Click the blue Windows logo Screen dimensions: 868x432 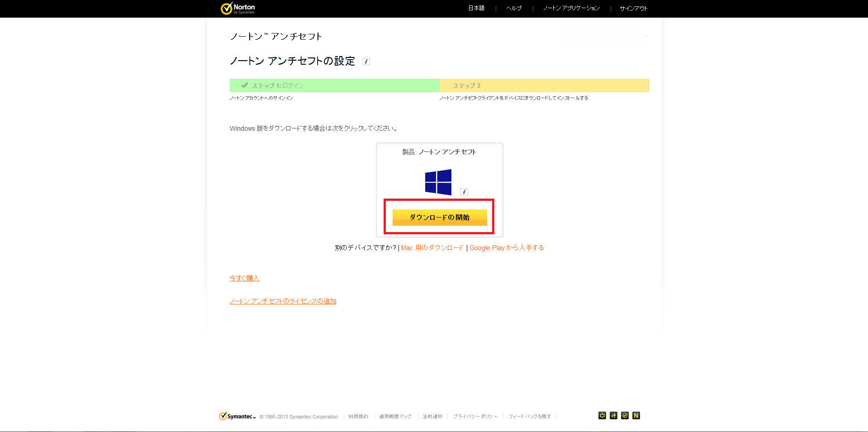tap(438, 182)
